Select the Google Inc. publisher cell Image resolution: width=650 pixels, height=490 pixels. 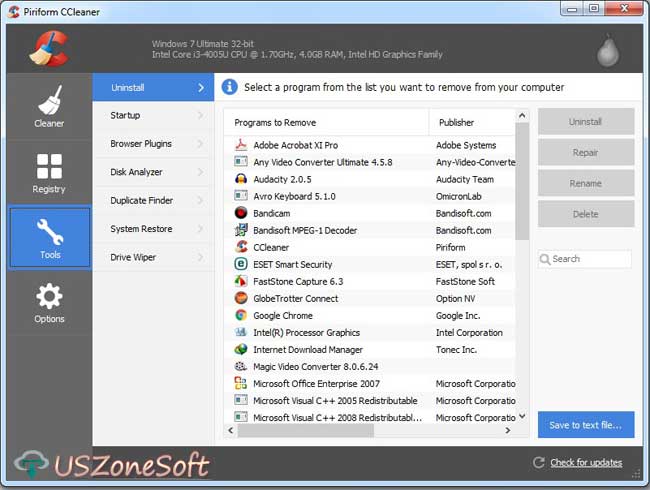click(458, 315)
